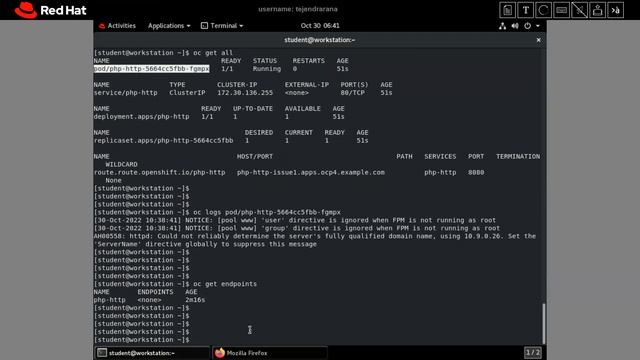Click route.route.openshift.io/php-http text
The image size is (640, 360).
click(159, 172)
